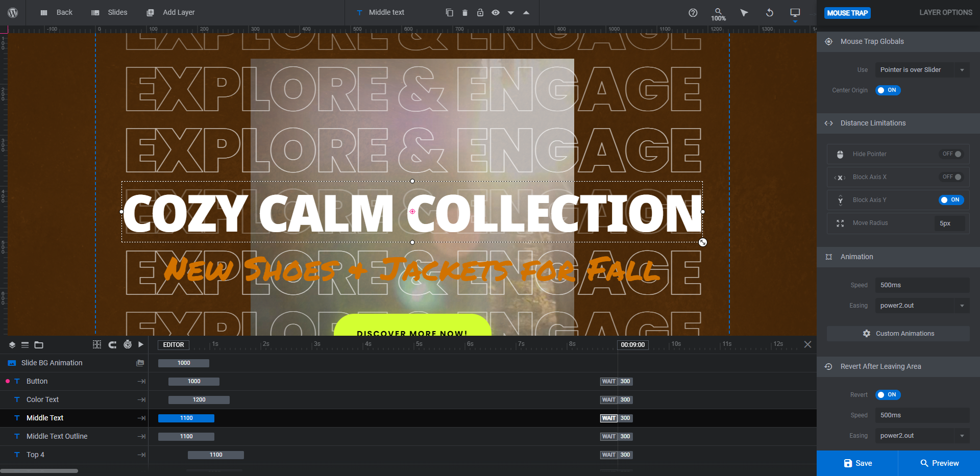Switch to Layer Options tab
980x476 pixels.
tap(945, 12)
